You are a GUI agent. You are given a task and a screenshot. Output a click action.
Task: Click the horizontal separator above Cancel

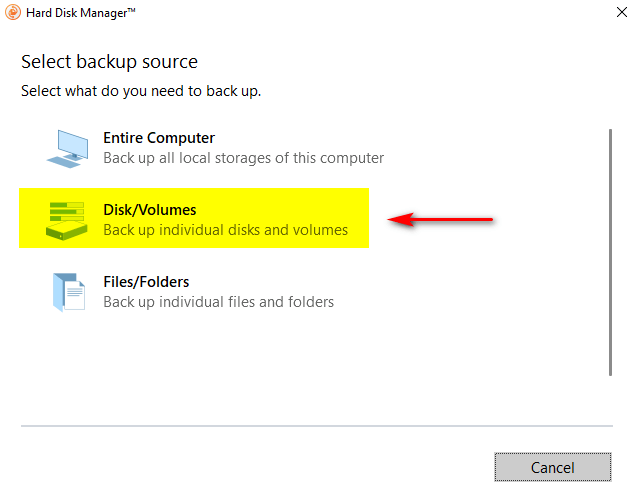tap(315, 426)
